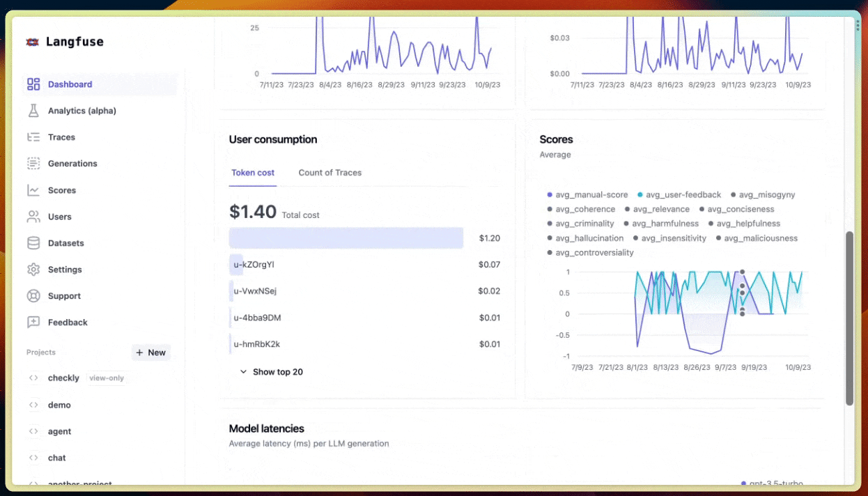Open Support via its question mark icon

(x=33, y=295)
